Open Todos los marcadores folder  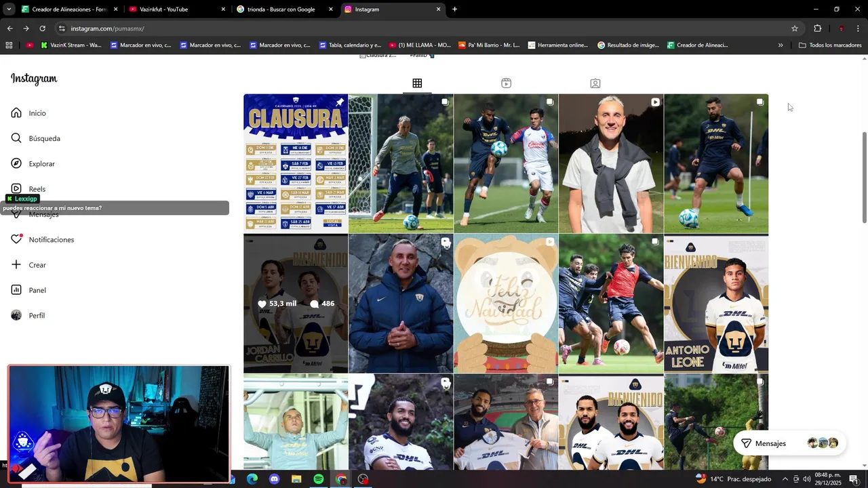click(x=830, y=45)
